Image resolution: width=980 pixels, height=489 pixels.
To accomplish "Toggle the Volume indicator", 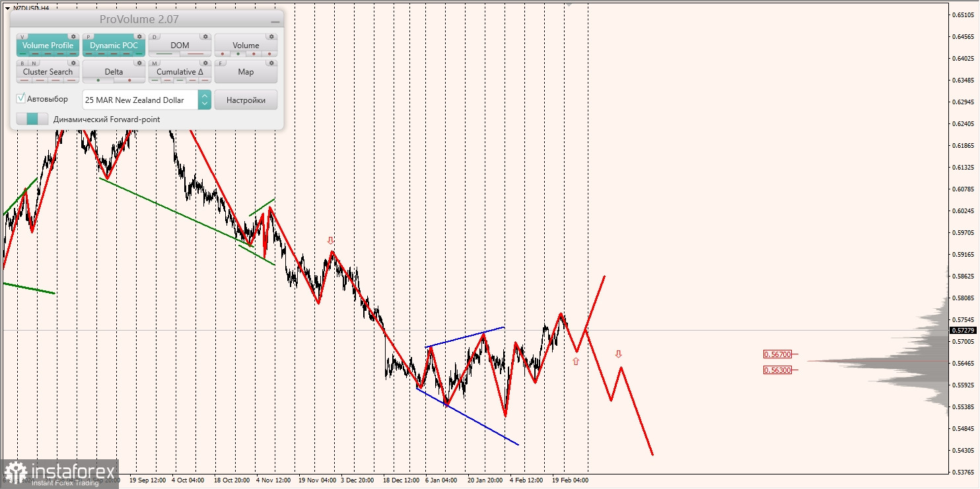I will [x=246, y=46].
